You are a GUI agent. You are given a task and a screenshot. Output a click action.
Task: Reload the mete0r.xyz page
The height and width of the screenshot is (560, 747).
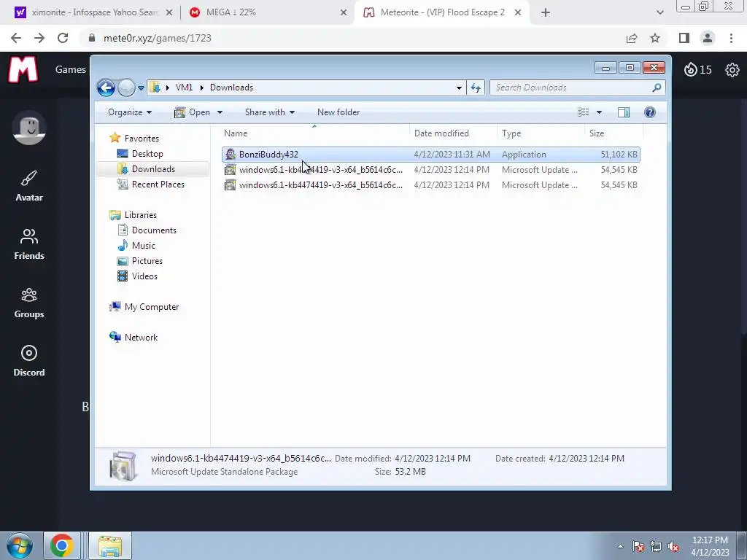[x=63, y=38]
